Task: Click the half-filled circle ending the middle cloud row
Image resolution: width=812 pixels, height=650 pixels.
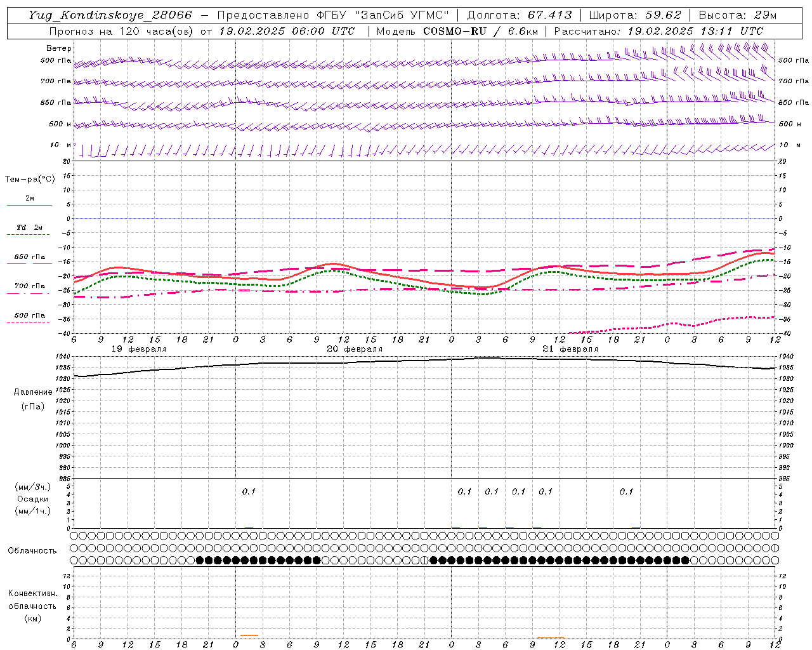Action: (x=775, y=548)
